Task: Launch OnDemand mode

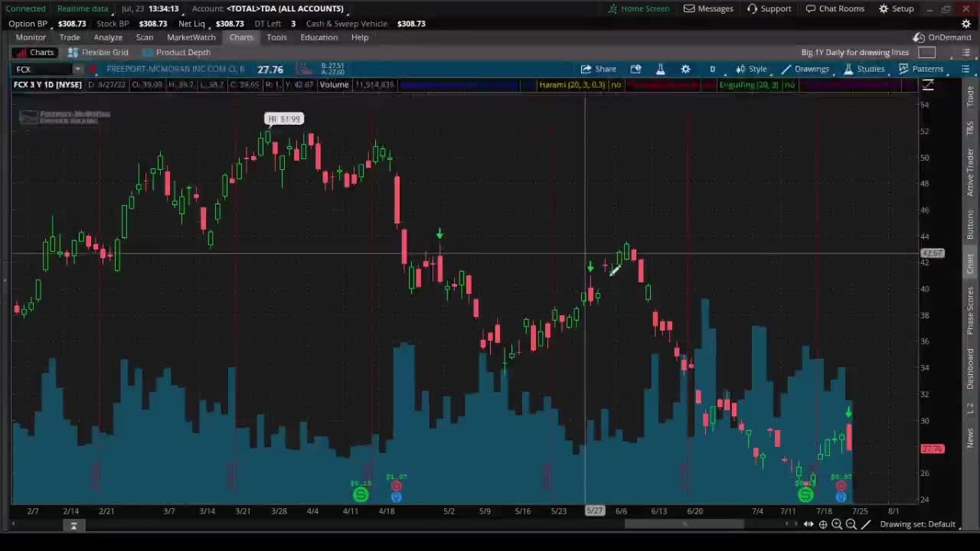Action: point(942,37)
